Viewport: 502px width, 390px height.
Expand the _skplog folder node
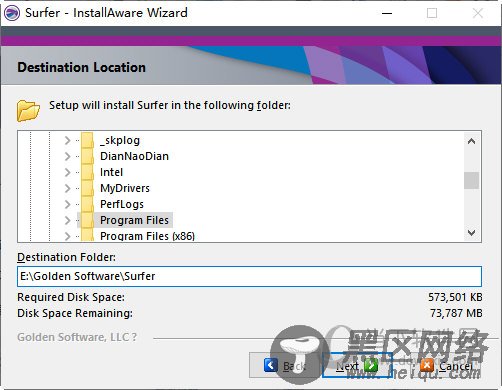68,140
